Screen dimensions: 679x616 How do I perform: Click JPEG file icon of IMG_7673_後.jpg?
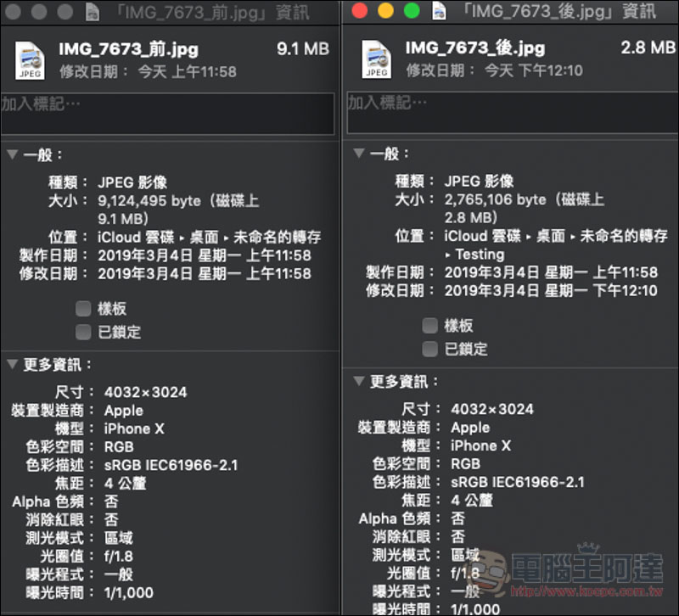coord(376,59)
